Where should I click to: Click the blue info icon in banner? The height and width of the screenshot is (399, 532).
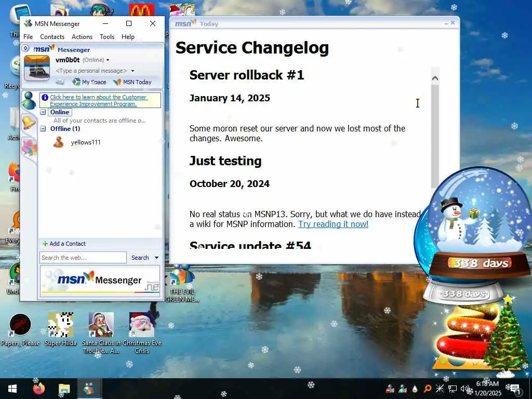[x=45, y=97]
